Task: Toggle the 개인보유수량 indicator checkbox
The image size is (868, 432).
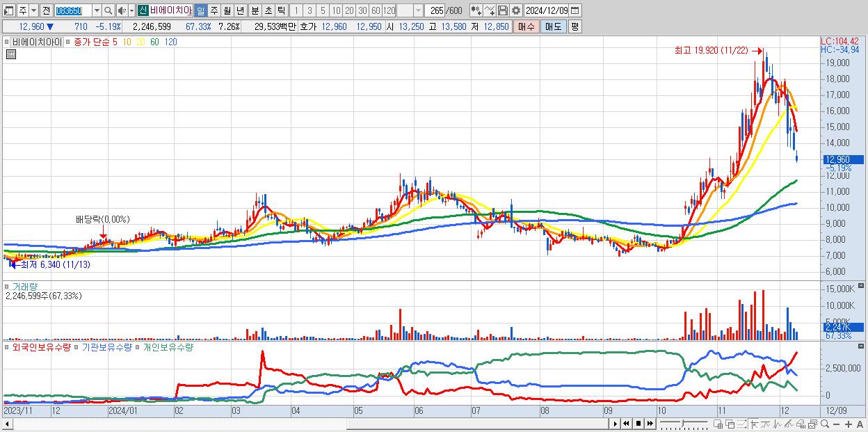Action: coord(137,346)
